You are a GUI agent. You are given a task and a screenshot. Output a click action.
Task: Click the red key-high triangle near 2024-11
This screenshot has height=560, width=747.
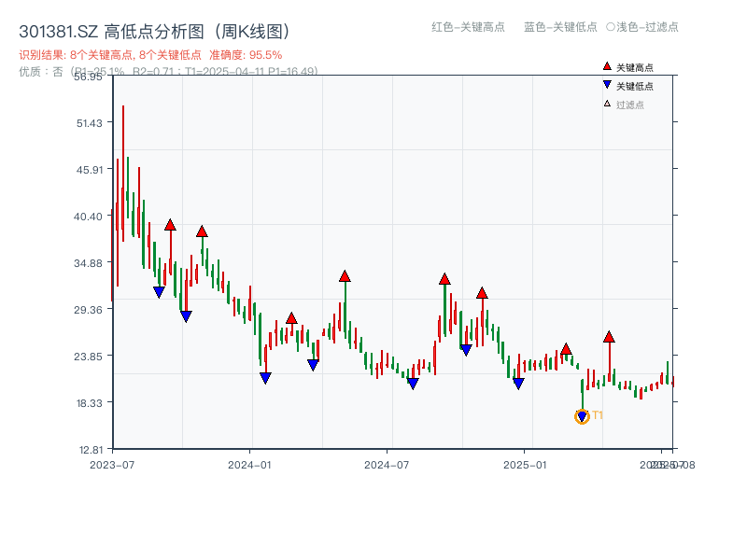(481, 294)
